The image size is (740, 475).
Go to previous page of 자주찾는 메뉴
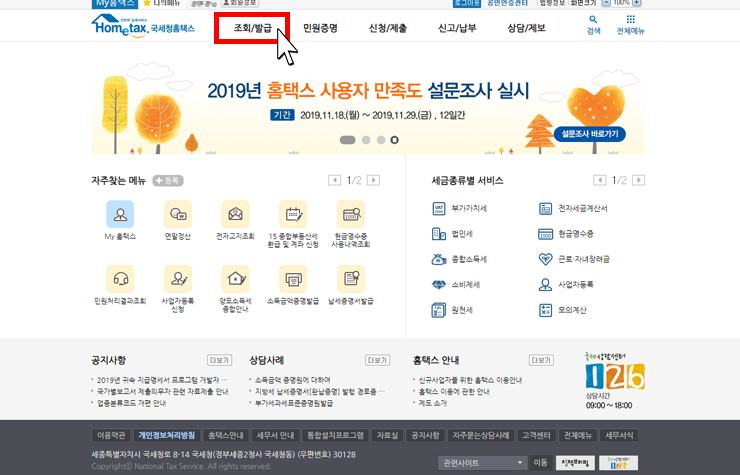334,180
